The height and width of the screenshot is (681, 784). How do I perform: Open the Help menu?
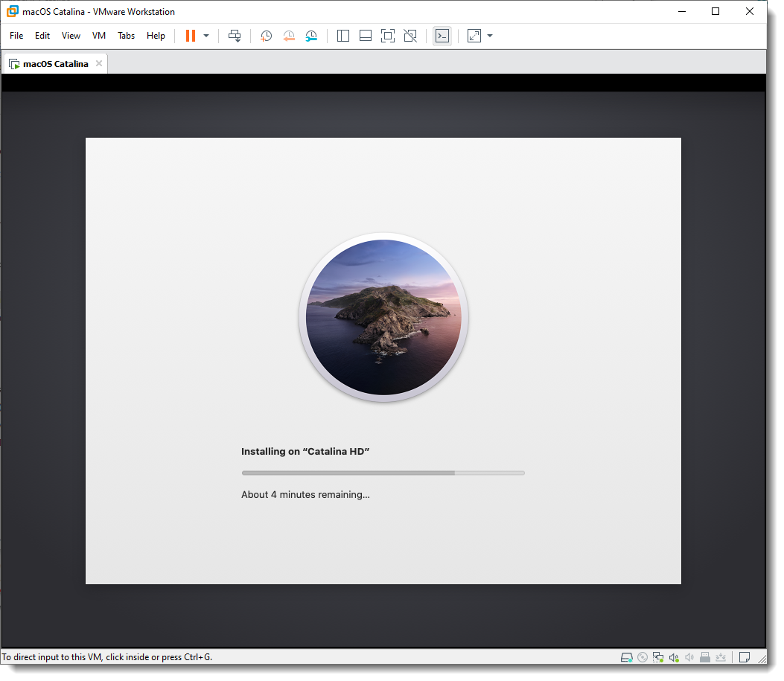coord(156,36)
